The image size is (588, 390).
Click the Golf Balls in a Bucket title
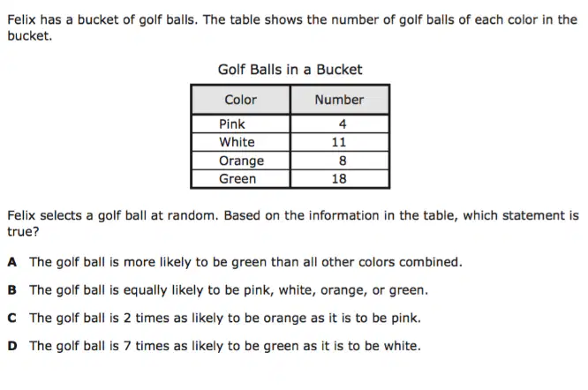290,70
